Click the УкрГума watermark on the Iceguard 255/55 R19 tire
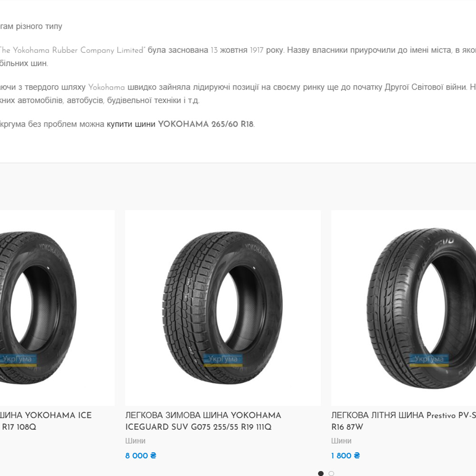Viewport: 476px width, 476px height. pos(223,359)
